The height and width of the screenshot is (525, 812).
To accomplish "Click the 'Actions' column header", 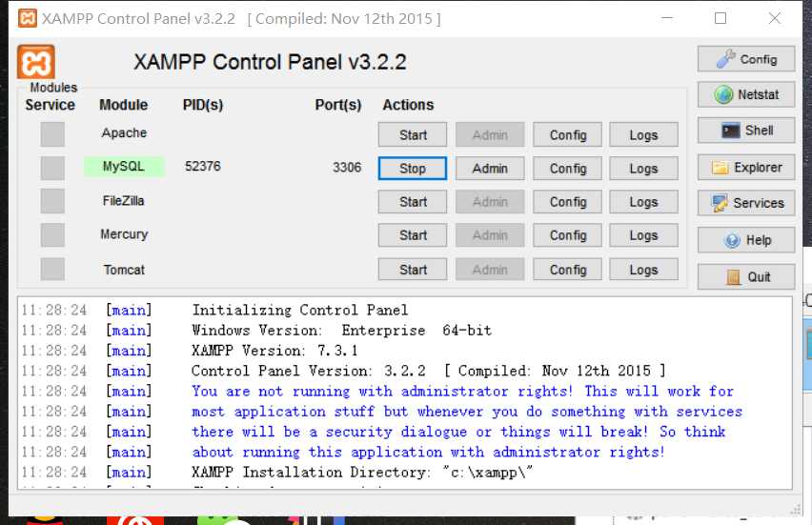I will [408, 105].
